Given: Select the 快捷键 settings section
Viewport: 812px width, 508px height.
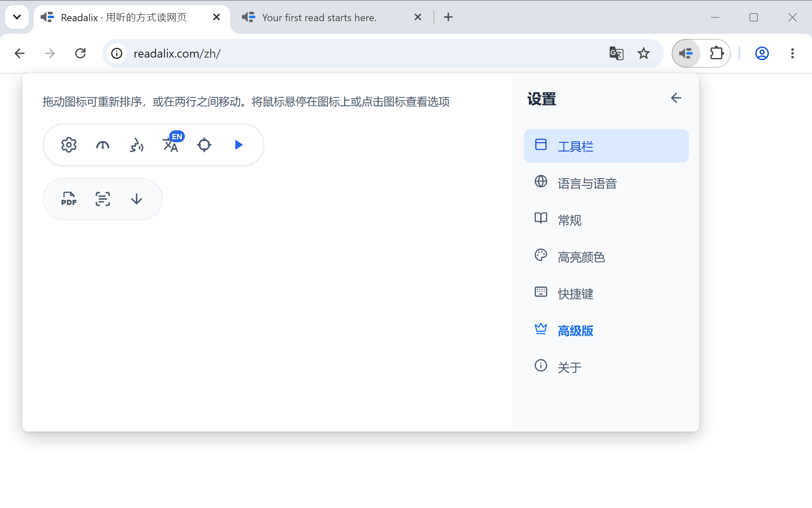Looking at the screenshot, I should [606, 293].
